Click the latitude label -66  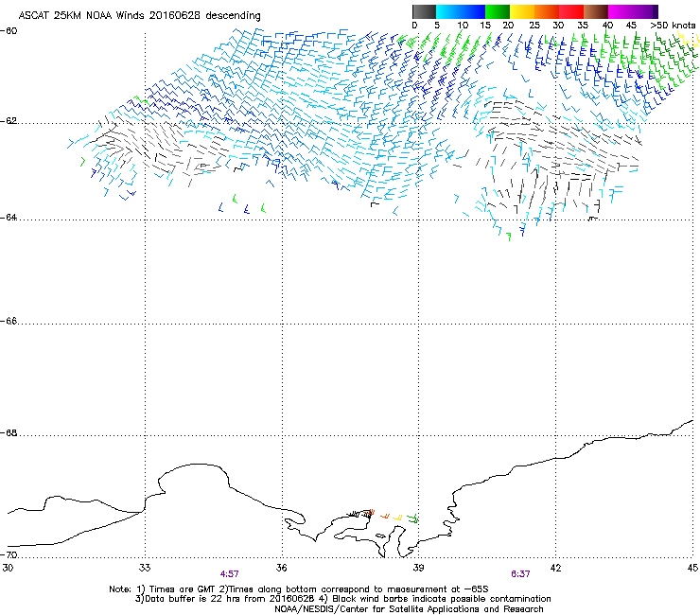pos(9,321)
